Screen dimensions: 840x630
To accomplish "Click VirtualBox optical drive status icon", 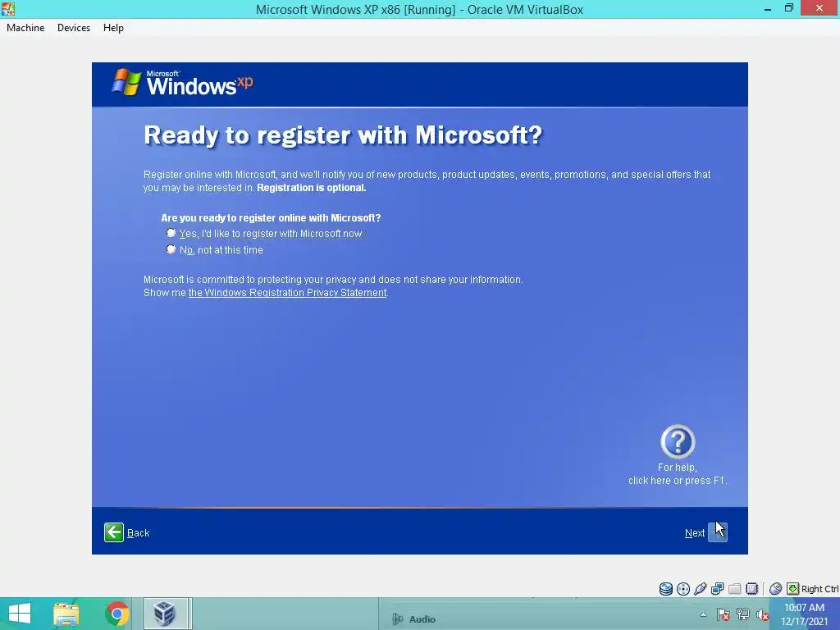I will click(x=683, y=589).
